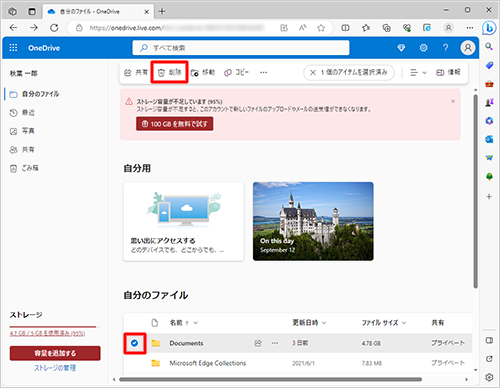Open Edge collections icon in toolbar
The height and width of the screenshot is (388, 500).
(386, 28)
